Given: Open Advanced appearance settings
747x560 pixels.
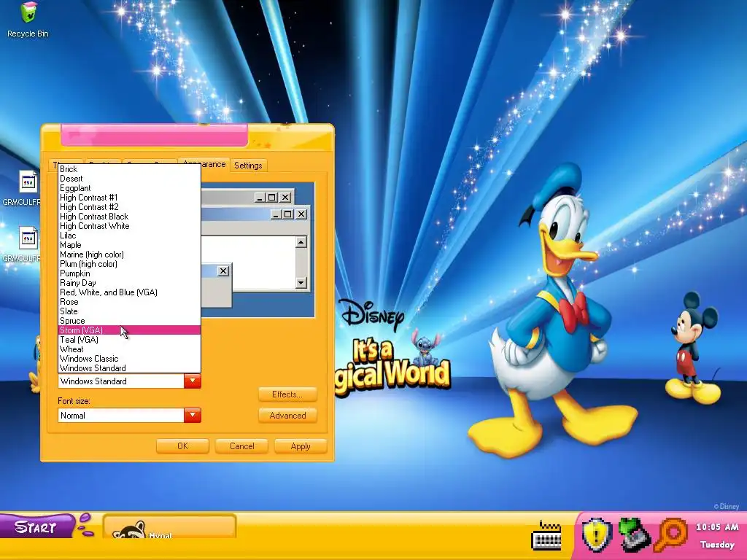Looking at the screenshot, I should [287, 415].
